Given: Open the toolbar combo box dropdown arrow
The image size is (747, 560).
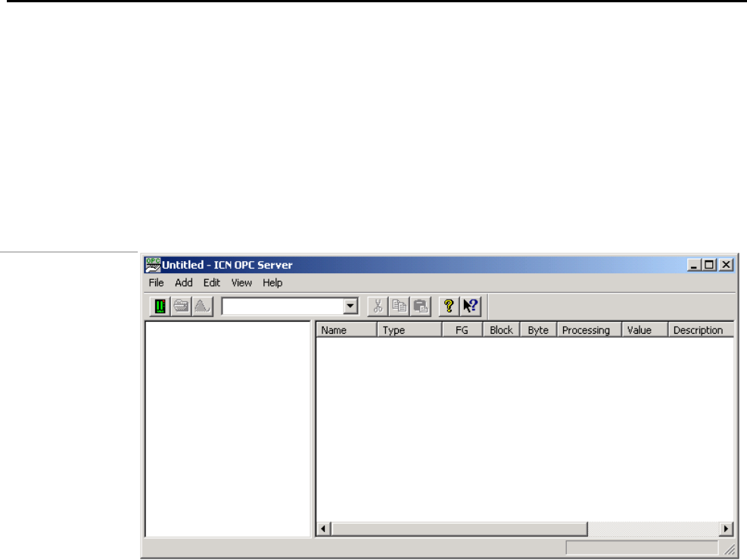Looking at the screenshot, I should coord(350,306).
